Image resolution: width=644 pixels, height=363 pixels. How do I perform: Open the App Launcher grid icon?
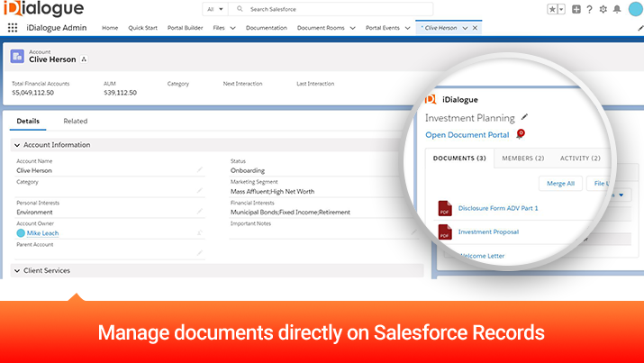pyautogui.click(x=13, y=28)
